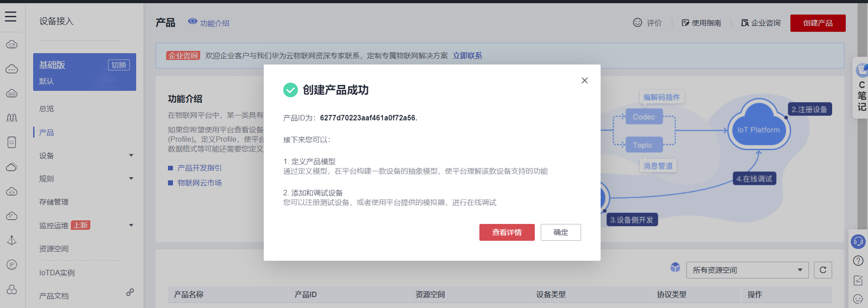The image size is (868, 308).
Task: Click green success checkmark icon
Action: [x=291, y=90]
